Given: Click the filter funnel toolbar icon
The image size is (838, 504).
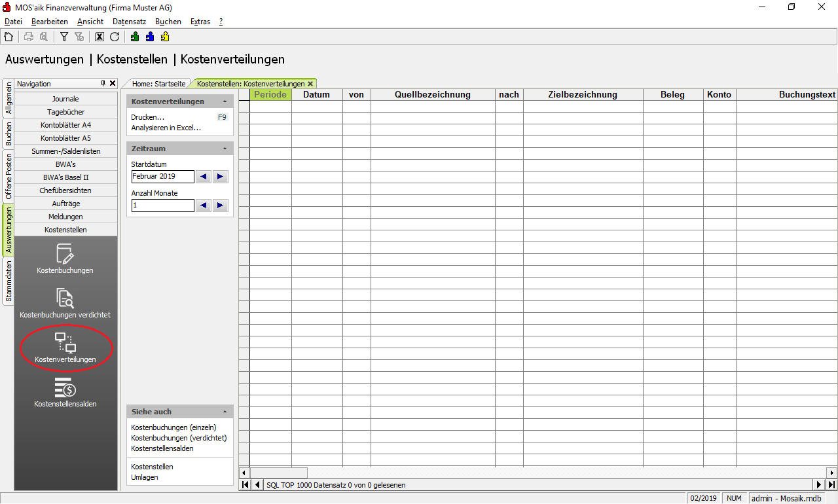Looking at the screenshot, I should point(64,37).
